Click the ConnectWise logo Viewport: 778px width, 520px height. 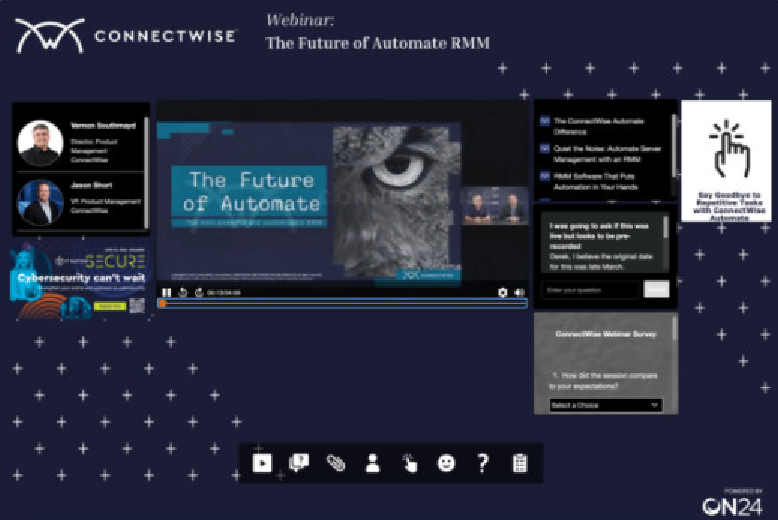pos(126,36)
